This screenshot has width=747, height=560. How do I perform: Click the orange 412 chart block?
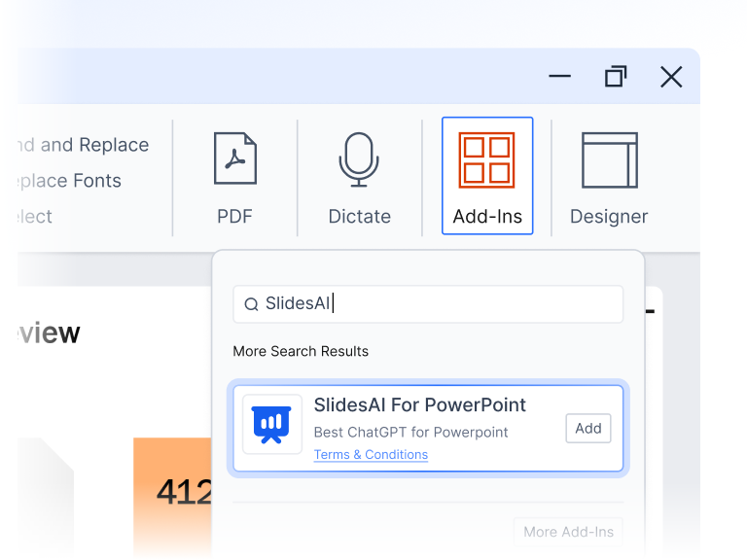(173, 491)
